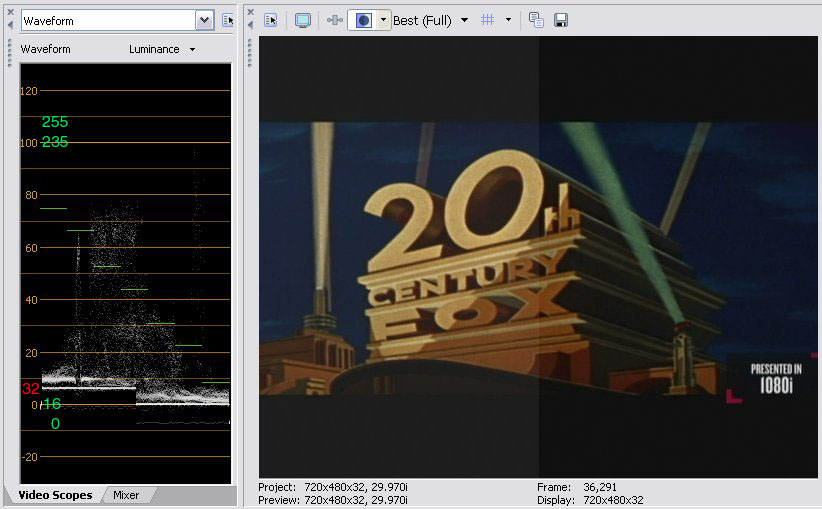Screen dimensions: 822x509
Task: Copy snapshot to clipboard
Action: pos(536,20)
